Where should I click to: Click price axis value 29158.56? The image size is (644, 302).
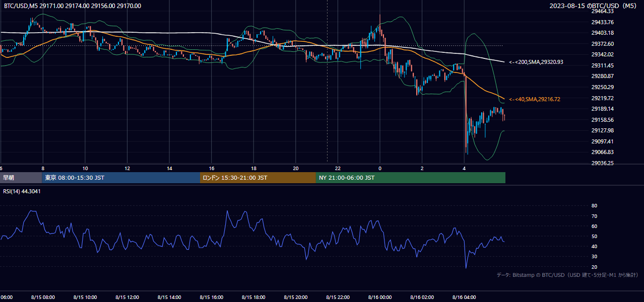click(602, 120)
